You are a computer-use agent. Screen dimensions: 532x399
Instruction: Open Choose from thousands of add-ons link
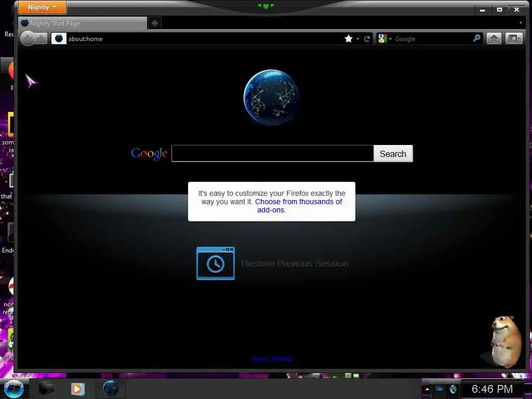tap(299, 206)
